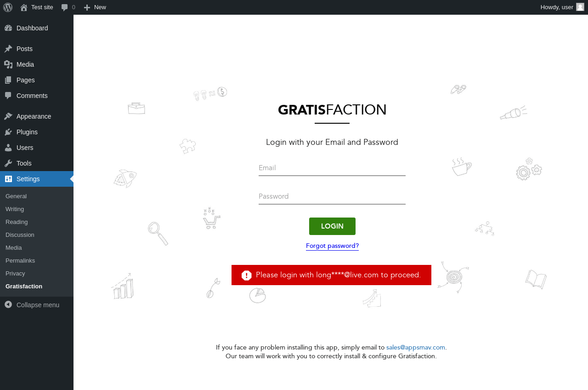Select Gratisfaction settings submenu
Screen dimensions: 588x390
coord(37,287)
